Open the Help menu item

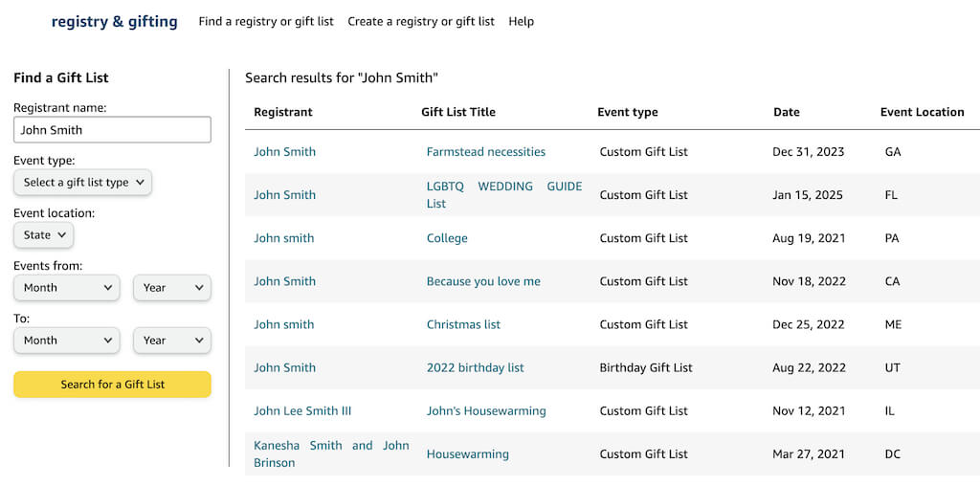[x=522, y=21]
